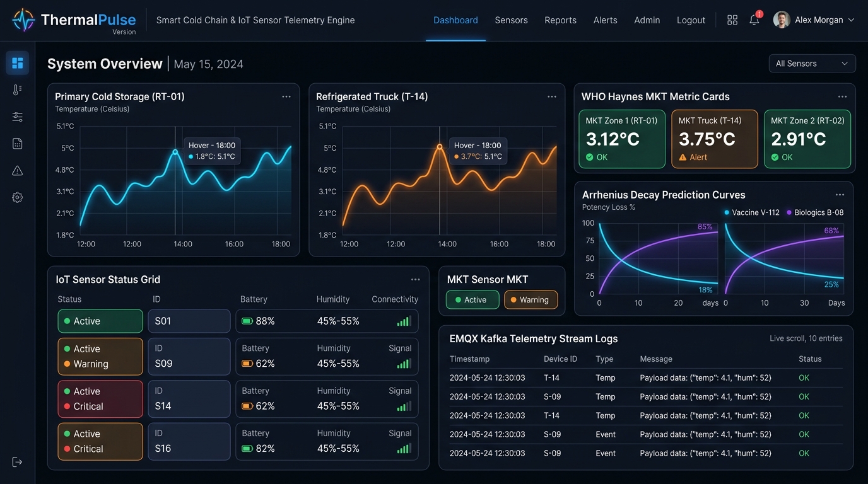This screenshot has height=484, width=868.
Task: Click the Device ID column header in logs
Action: coord(560,359)
